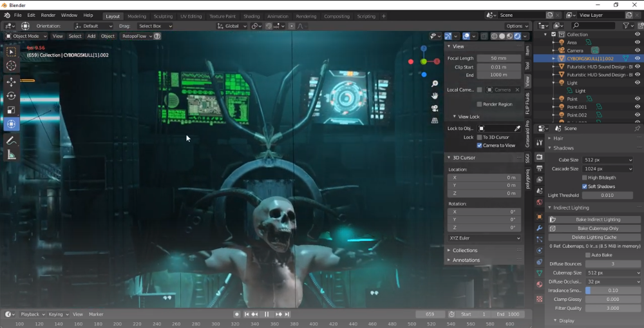Open the Cascade Size dropdown

pos(607,169)
